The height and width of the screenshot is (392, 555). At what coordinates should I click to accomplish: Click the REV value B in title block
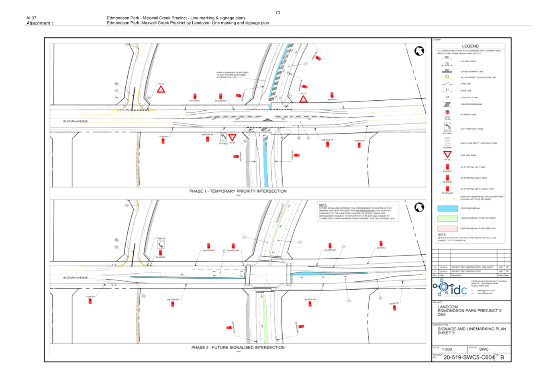coord(502,357)
